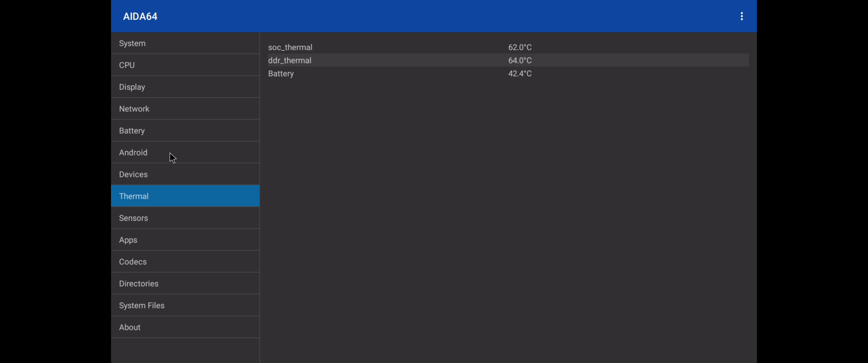Open the Network category
868x363 pixels.
click(185, 109)
